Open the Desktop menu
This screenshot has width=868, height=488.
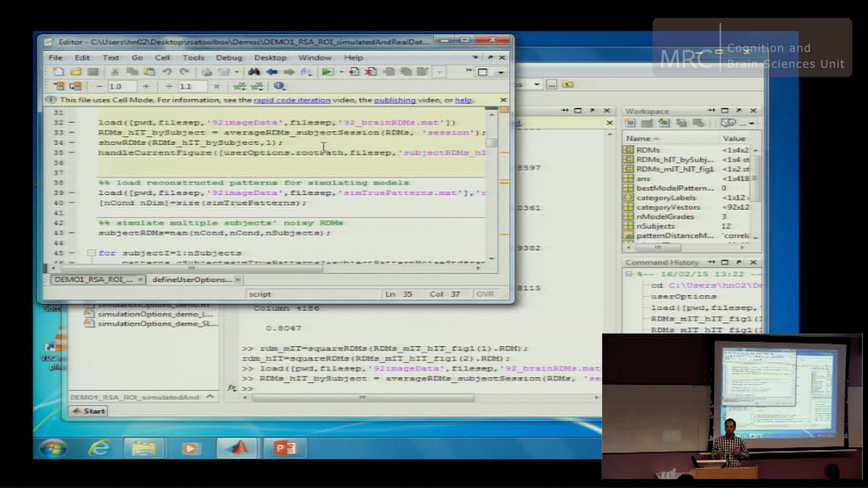click(270, 58)
